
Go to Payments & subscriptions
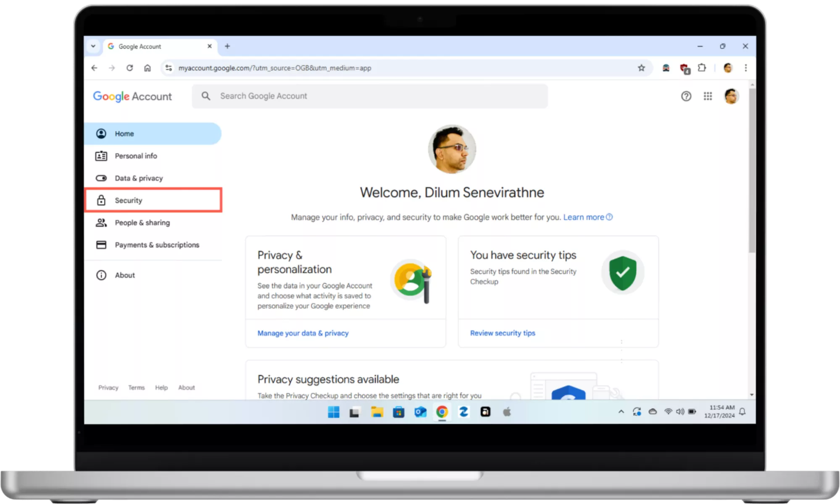pos(157,245)
